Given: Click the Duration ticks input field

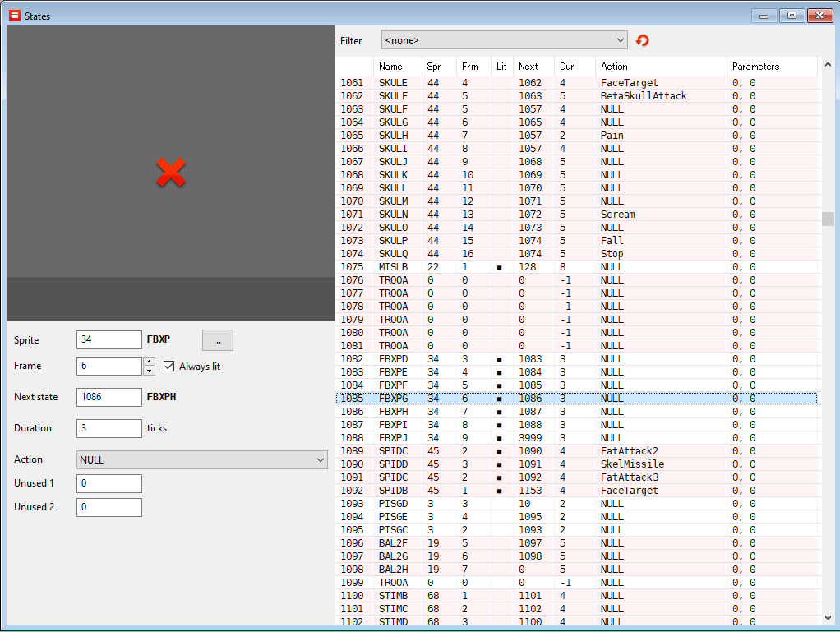Looking at the screenshot, I should click(109, 428).
